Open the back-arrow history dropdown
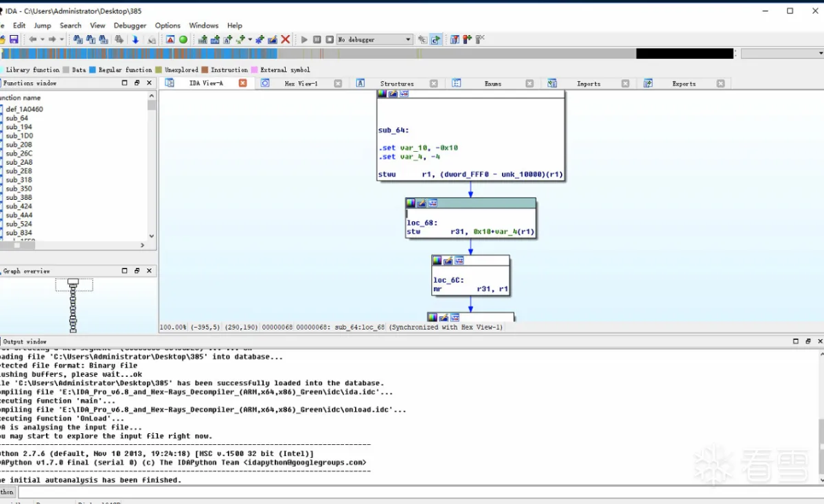The width and height of the screenshot is (824, 504). (42, 40)
